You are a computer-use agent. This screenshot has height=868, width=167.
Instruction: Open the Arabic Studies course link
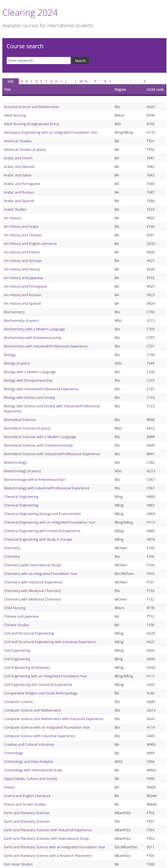(x=15, y=210)
